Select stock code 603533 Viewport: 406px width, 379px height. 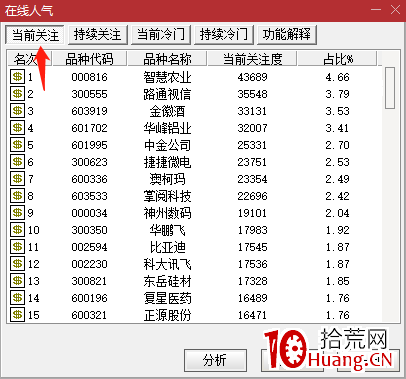coord(89,196)
